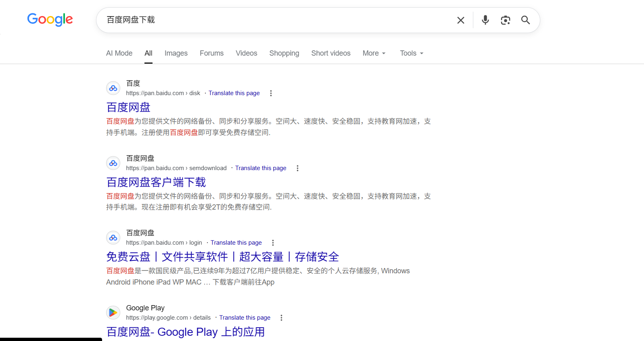Translate the pan.baidu.com login result page
The height and width of the screenshot is (341, 644).
pos(236,243)
